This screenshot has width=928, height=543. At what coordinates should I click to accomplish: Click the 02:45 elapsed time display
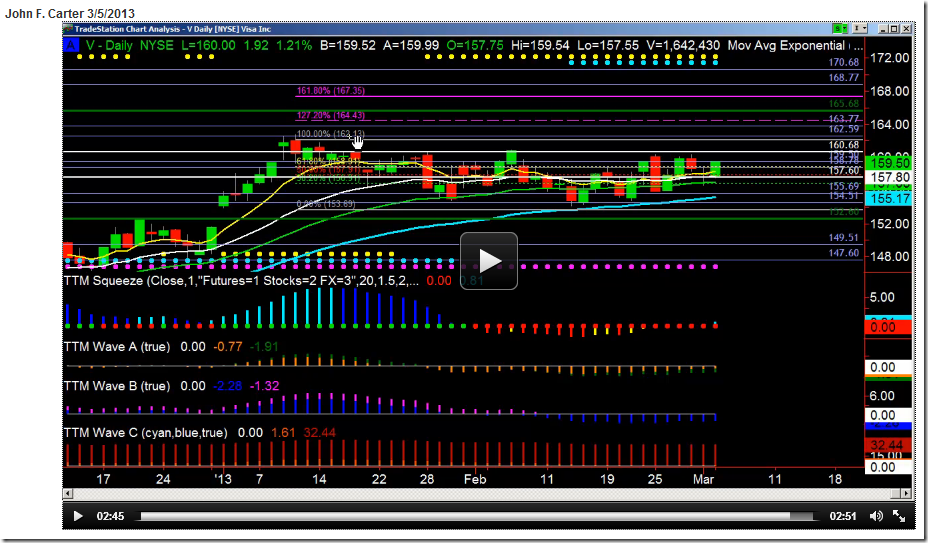[x=110, y=516]
